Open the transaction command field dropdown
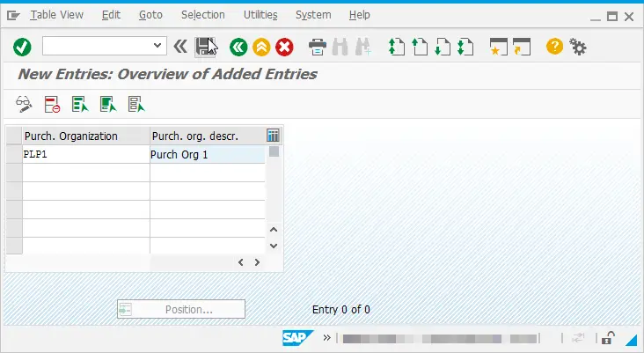The height and width of the screenshot is (353, 644). coord(157,46)
